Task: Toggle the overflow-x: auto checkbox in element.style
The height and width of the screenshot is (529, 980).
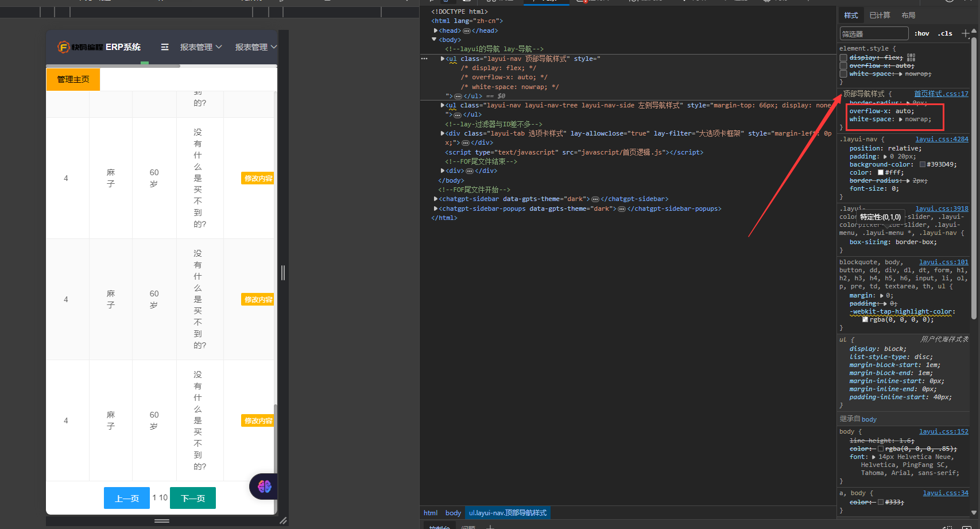Action: tap(843, 66)
